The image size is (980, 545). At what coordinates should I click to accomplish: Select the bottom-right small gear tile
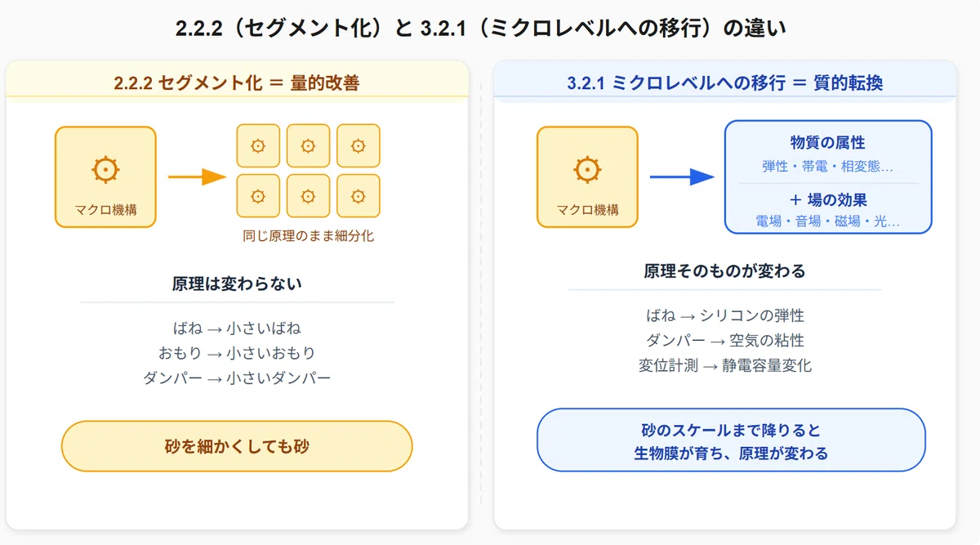(358, 196)
